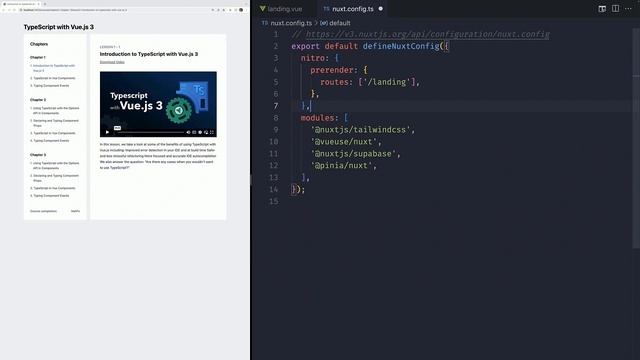Screen dimensions: 640x360
Task: Toggle captions on the video player
Action: pyautogui.click(x=194, y=132)
